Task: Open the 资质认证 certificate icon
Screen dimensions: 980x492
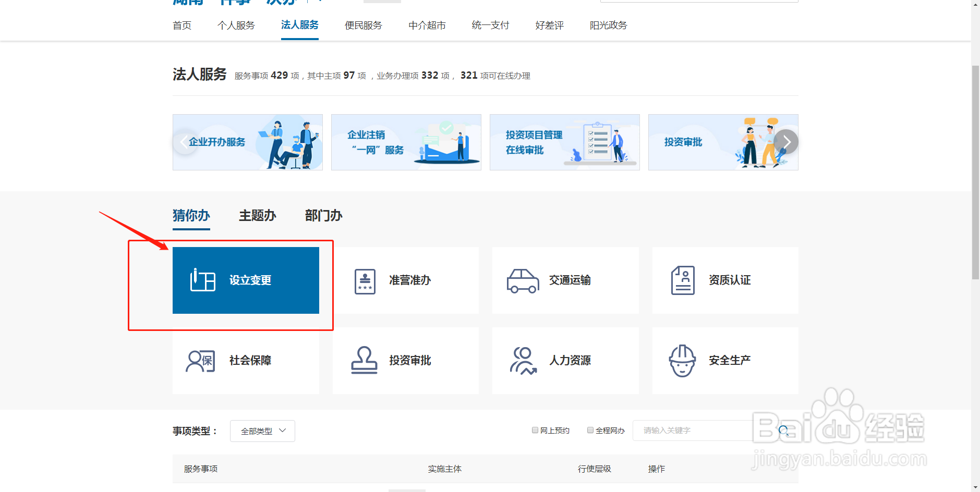Action: pyautogui.click(x=683, y=280)
